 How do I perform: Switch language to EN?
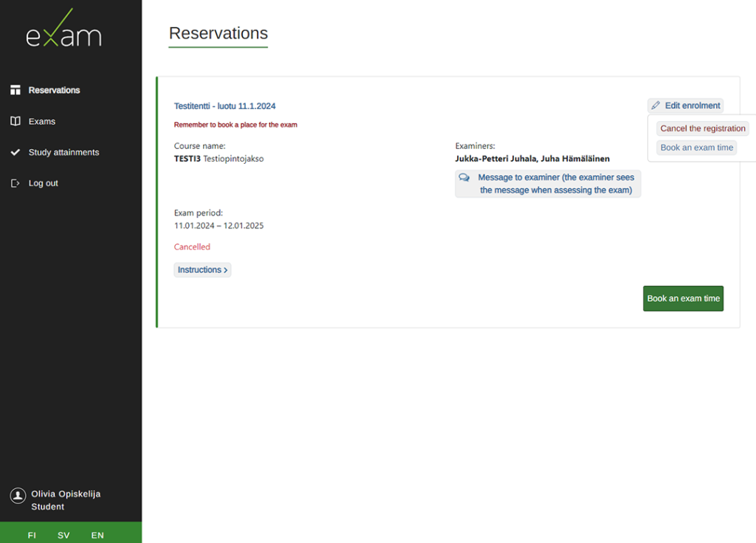pyautogui.click(x=97, y=536)
